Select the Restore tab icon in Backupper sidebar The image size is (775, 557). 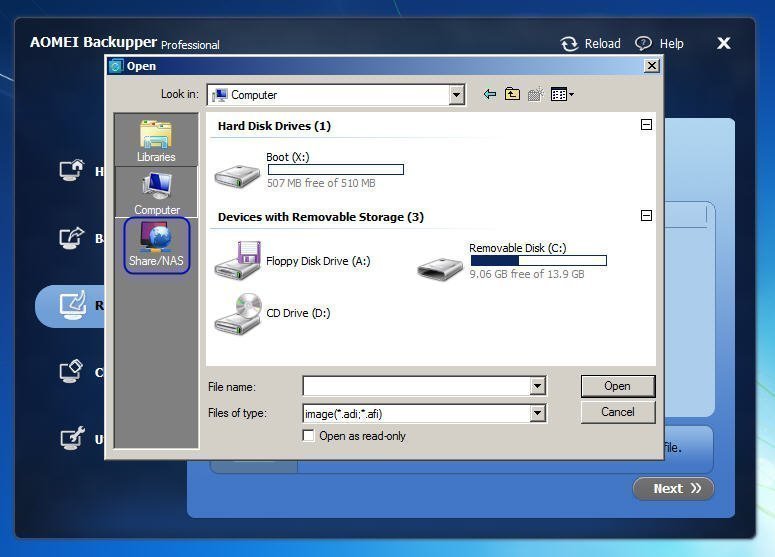coord(73,305)
